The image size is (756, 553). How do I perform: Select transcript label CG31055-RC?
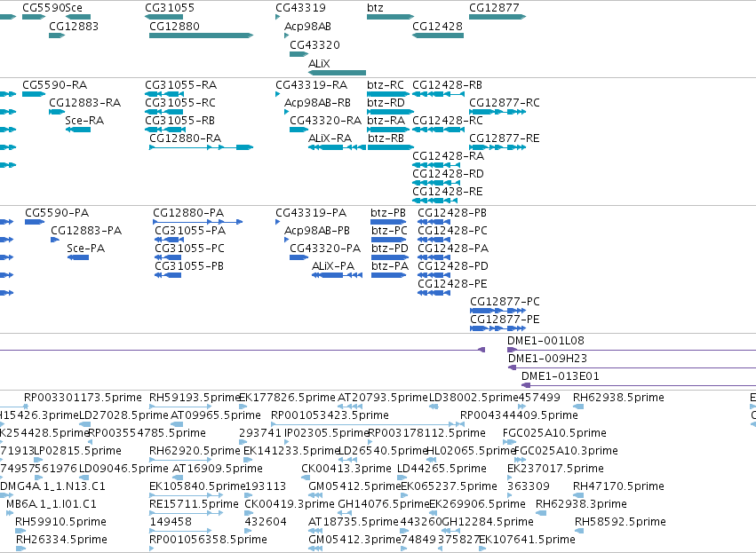[x=180, y=103]
